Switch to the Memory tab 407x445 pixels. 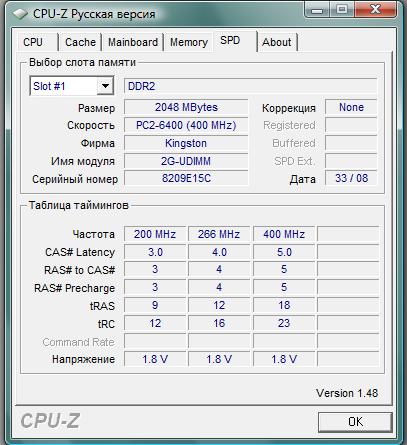[189, 42]
